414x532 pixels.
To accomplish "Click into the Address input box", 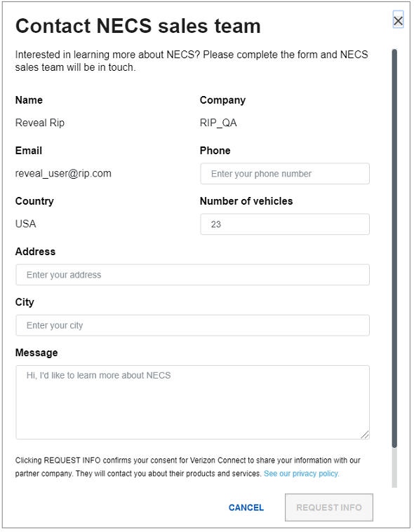I will pyautogui.click(x=192, y=275).
